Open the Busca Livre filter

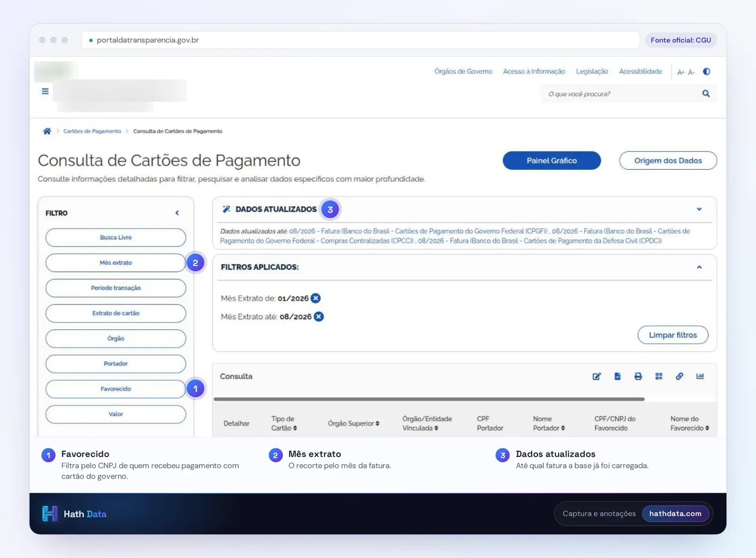coord(116,237)
